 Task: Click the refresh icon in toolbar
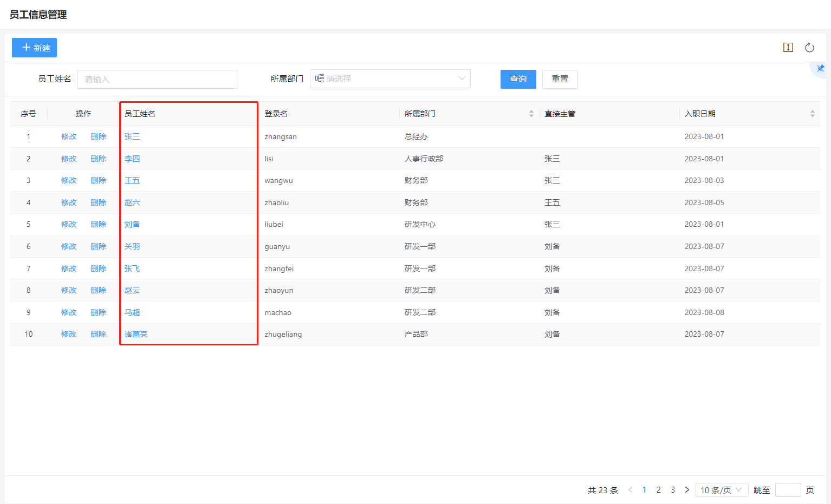pyautogui.click(x=809, y=48)
